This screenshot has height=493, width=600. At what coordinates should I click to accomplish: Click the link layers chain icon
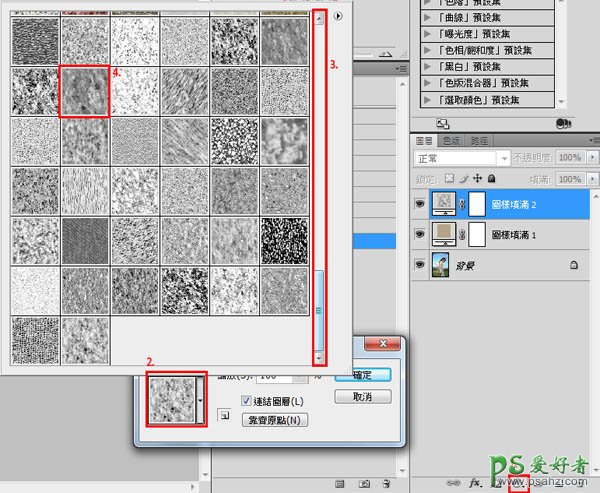[453, 483]
